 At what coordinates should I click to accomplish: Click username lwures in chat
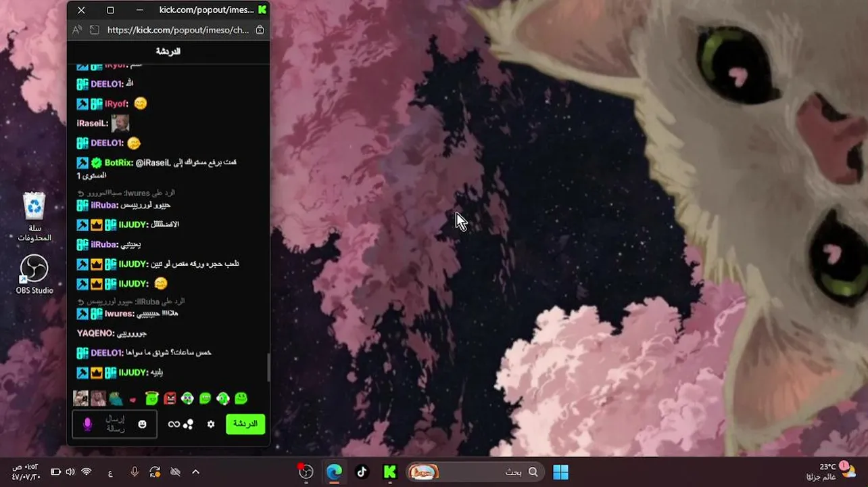119,314
